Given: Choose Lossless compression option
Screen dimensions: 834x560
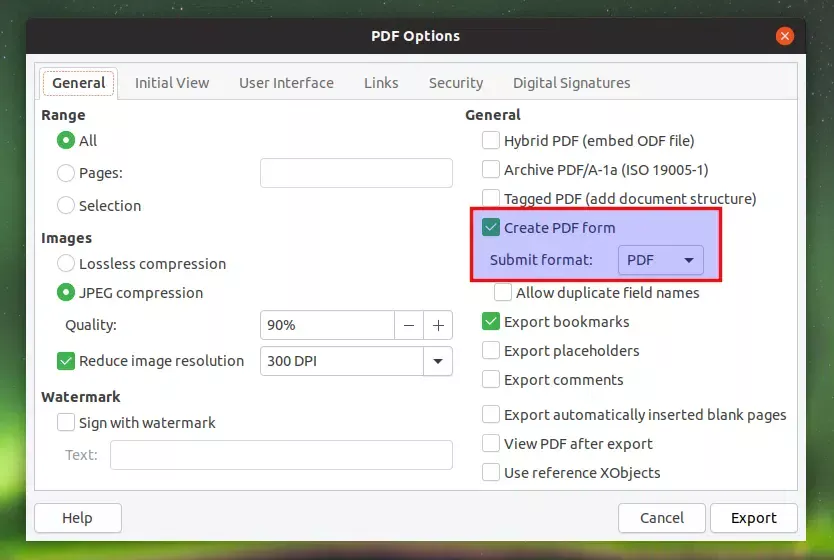Looking at the screenshot, I should [66, 264].
